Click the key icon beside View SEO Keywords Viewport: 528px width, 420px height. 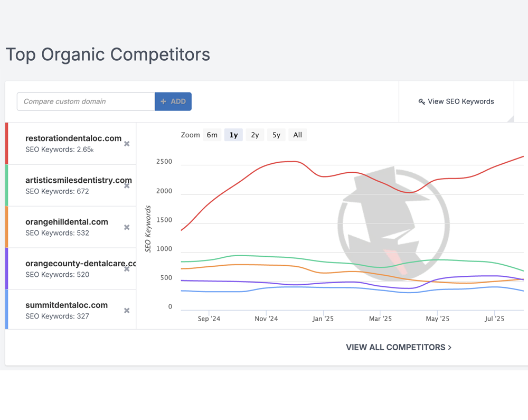pyautogui.click(x=421, y=101)
